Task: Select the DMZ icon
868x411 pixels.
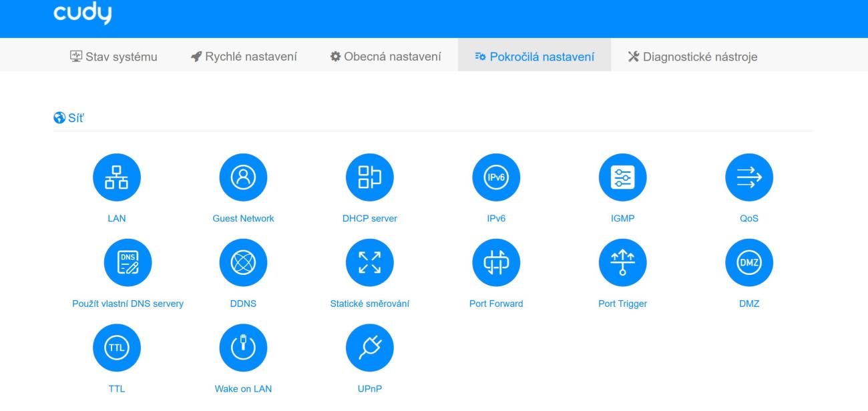Action: [749, 262]
